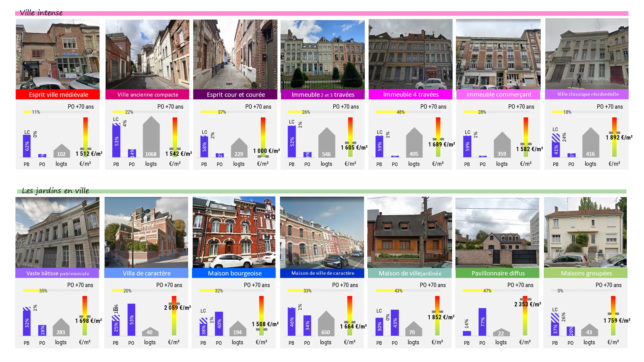This screenshot has width=644, height=362.
Task: Click the Maison bourgeoise photo
Action: pos(234,232)
